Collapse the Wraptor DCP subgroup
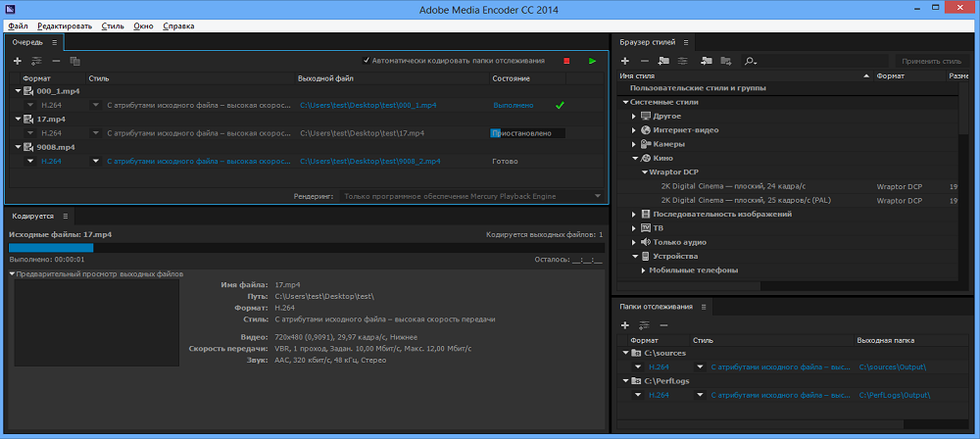 point(645,171)
